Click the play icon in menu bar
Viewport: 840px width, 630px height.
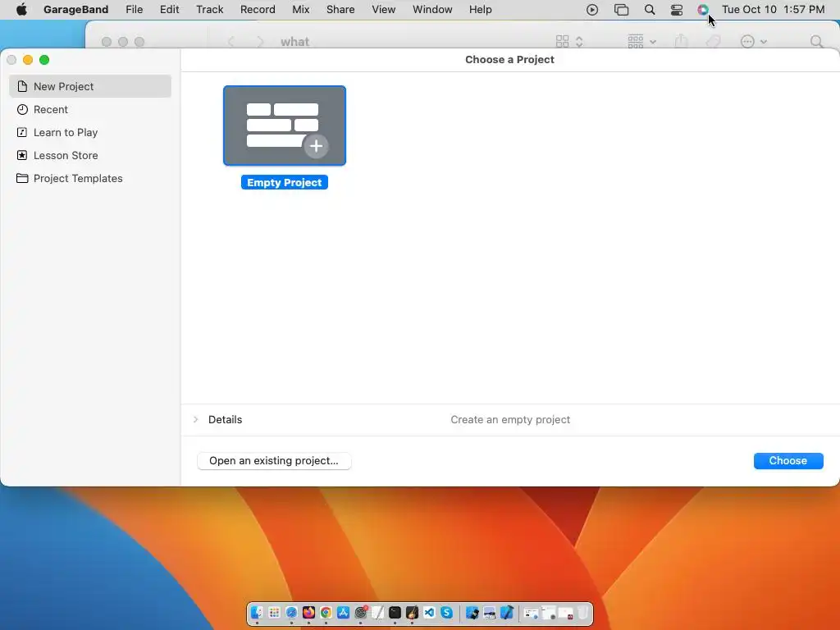(x=592, y=10)
